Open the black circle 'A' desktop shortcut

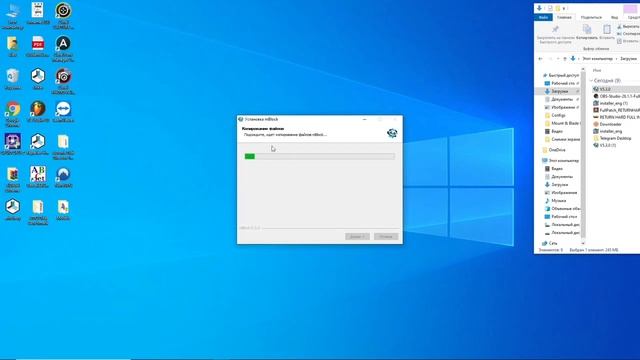(x=63, y=43)
